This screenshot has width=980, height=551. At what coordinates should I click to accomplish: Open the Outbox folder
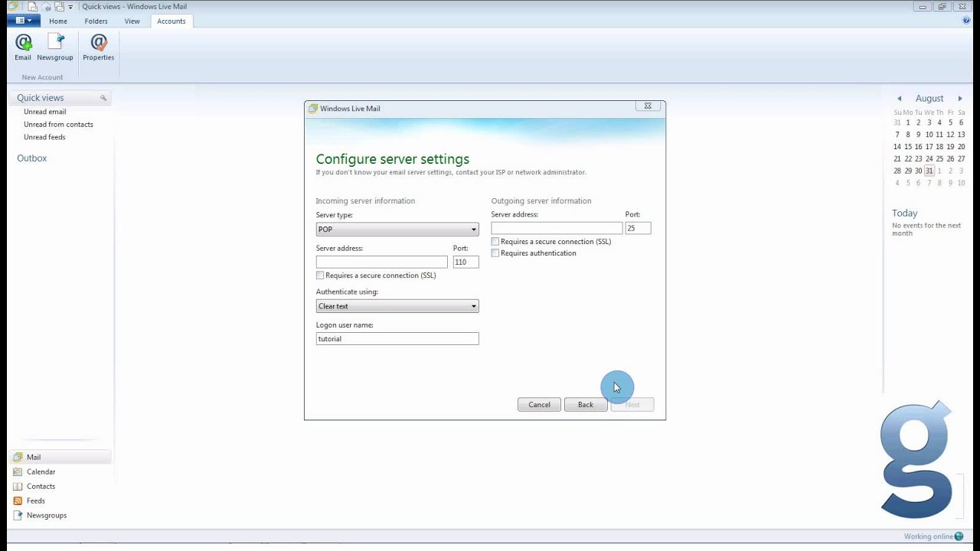[x=32, y=158]
